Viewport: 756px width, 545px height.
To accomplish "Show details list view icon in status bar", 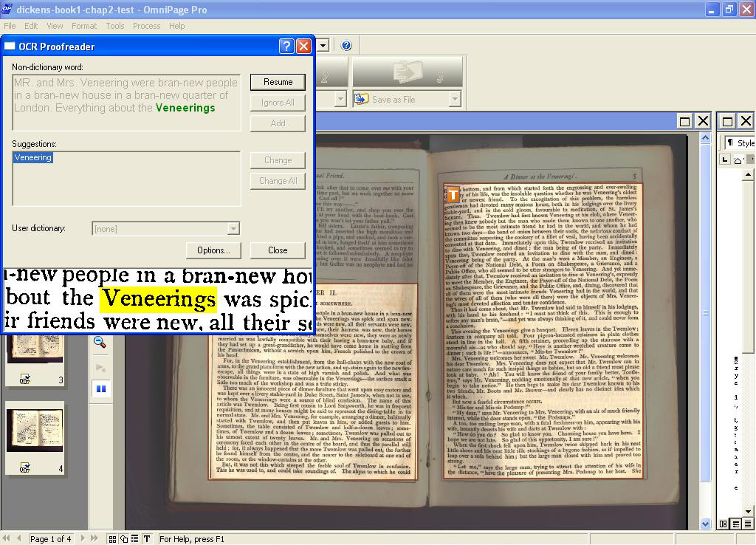I will click(x=135, y=539).
